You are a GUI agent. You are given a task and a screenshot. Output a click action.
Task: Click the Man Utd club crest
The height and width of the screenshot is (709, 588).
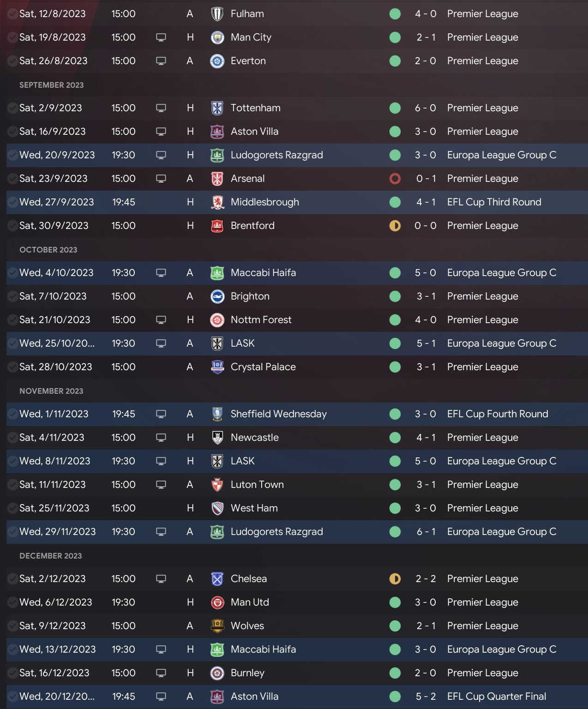[217, 602]
